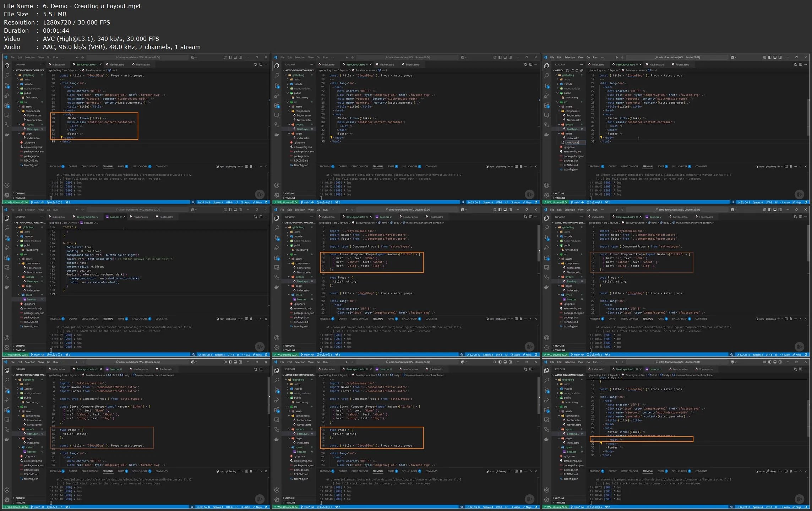Click the New File icon in Explorer header

coord(567,70)
